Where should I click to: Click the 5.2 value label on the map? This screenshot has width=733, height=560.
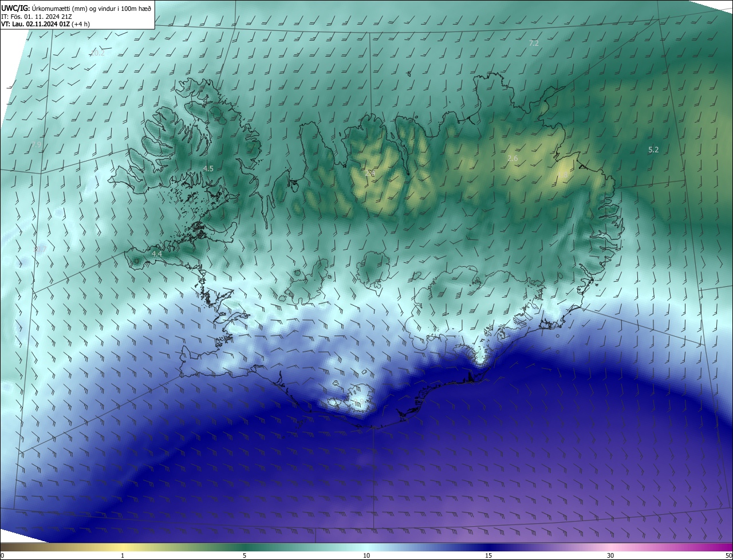click(x=653, y=149)
